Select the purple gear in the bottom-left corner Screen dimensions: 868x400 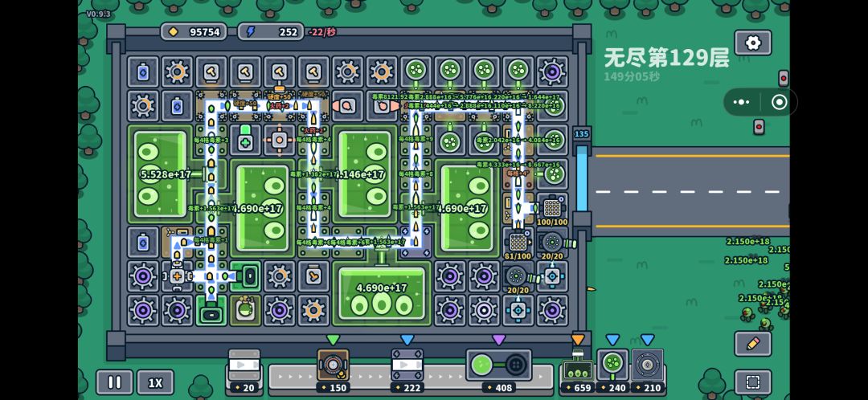click(143, 310)
